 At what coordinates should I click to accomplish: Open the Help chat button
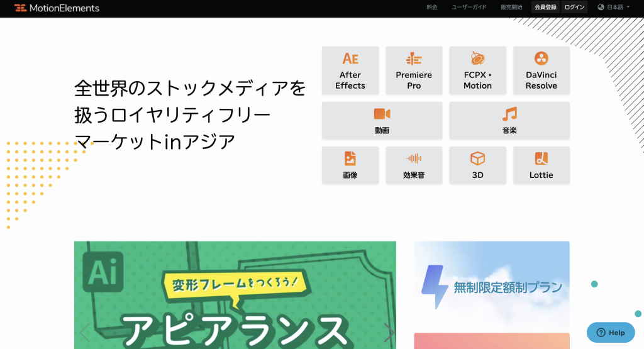[x=611, y=332]
